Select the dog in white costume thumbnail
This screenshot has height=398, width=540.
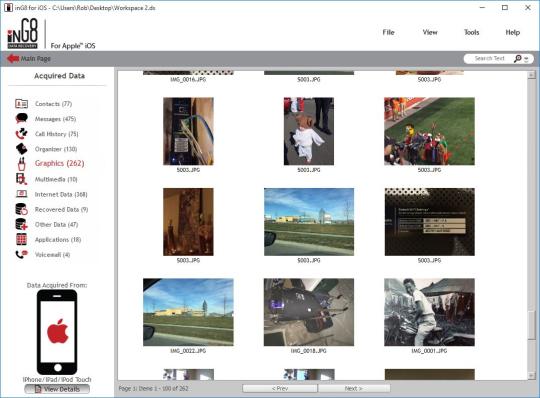tap(309, 131)
